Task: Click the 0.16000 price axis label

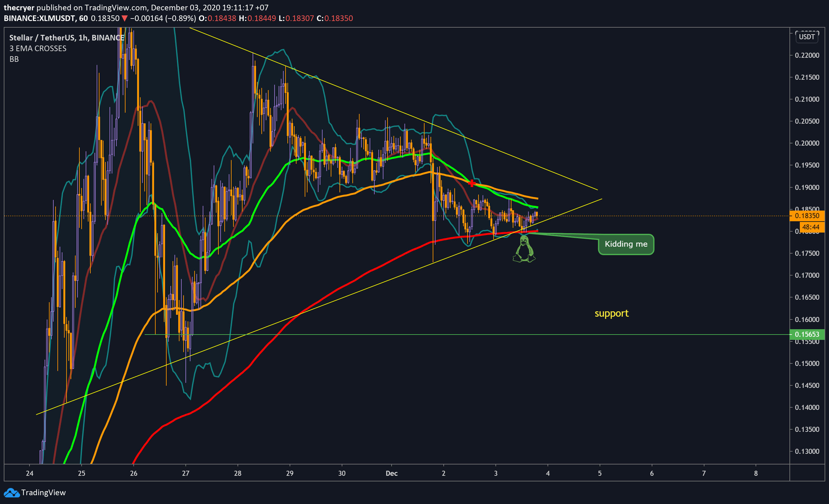Action: click(807, 319)
